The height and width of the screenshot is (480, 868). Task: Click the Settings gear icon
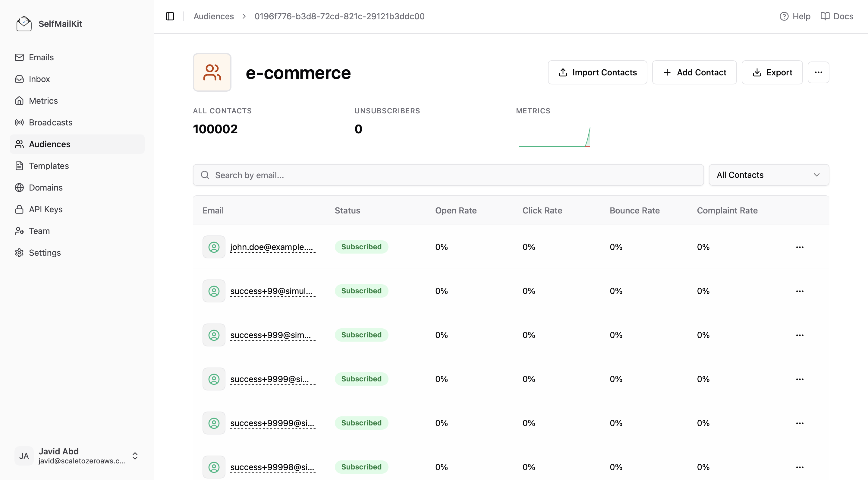click(19, 253)
